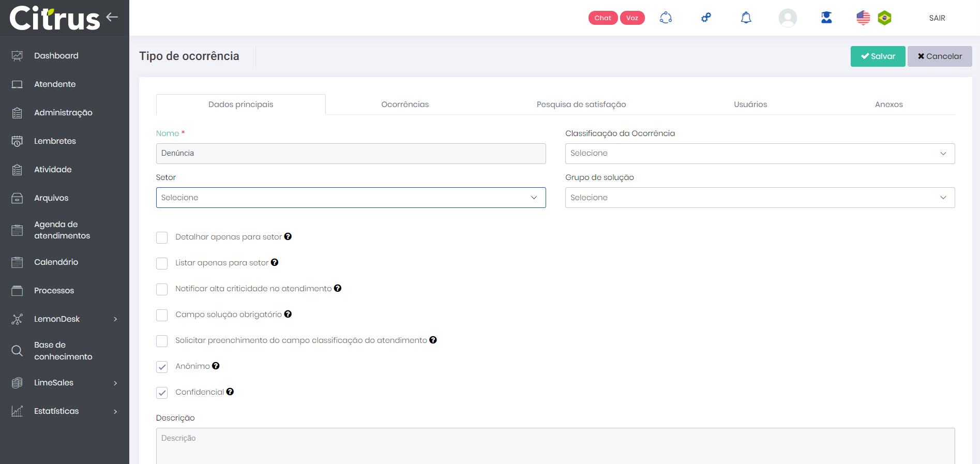Open the user profile avatar
This screenshot has width=980, height=464.
787,18
